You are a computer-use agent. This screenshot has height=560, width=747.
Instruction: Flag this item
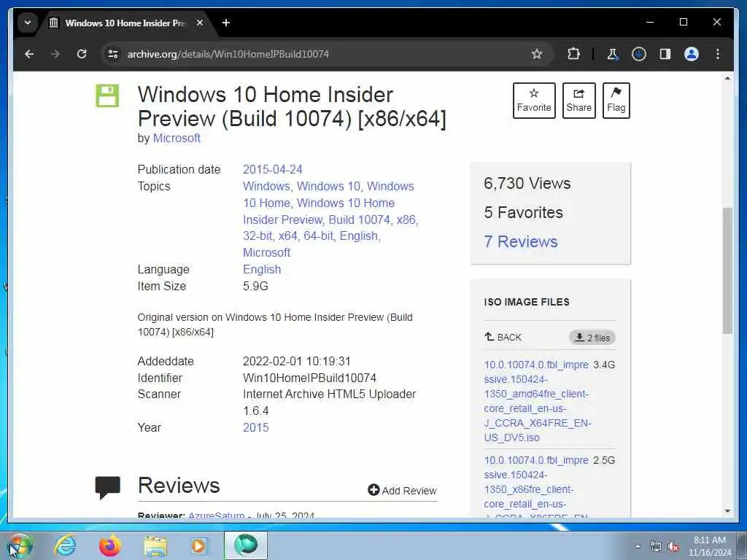pyautogui.click(x=616, y=101)
